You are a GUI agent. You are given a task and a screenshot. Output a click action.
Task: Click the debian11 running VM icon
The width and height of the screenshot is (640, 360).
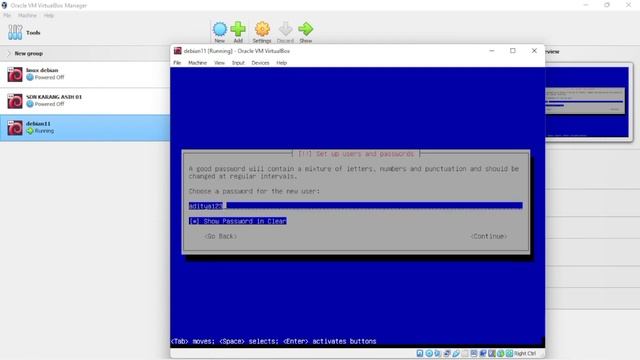pyautogui.click(x=15, y=128)
